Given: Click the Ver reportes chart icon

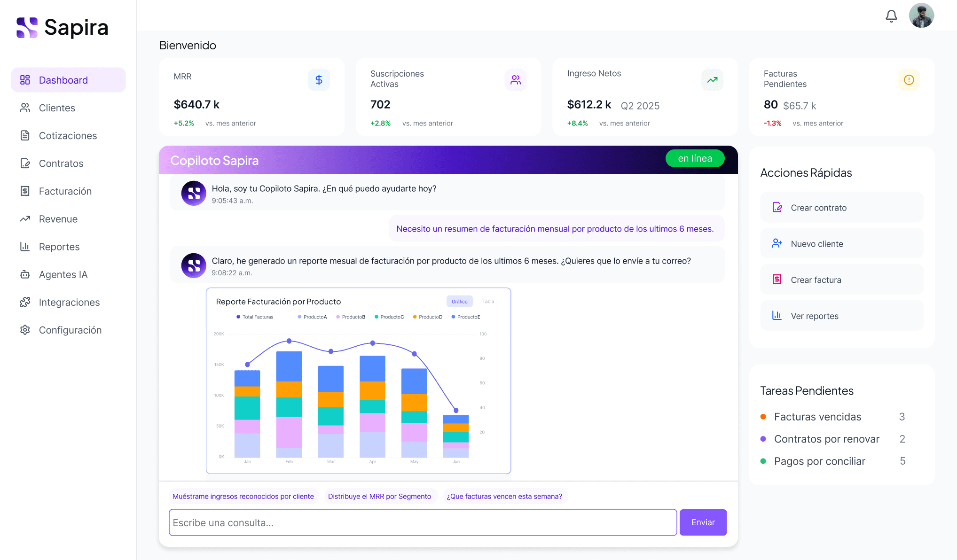Looking at the screenshot, I should point(777,316).
